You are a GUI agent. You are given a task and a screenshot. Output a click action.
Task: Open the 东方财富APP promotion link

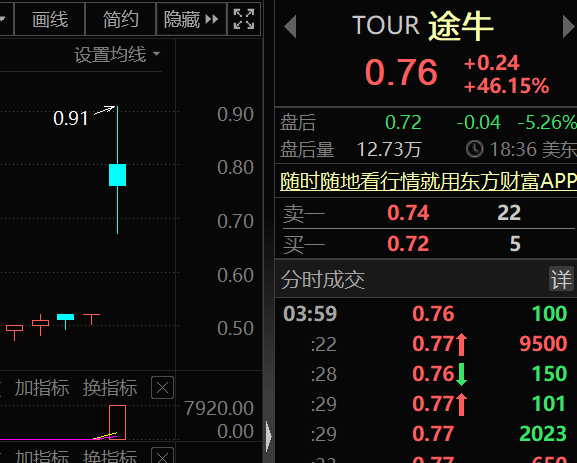click(x=428, y=181)
